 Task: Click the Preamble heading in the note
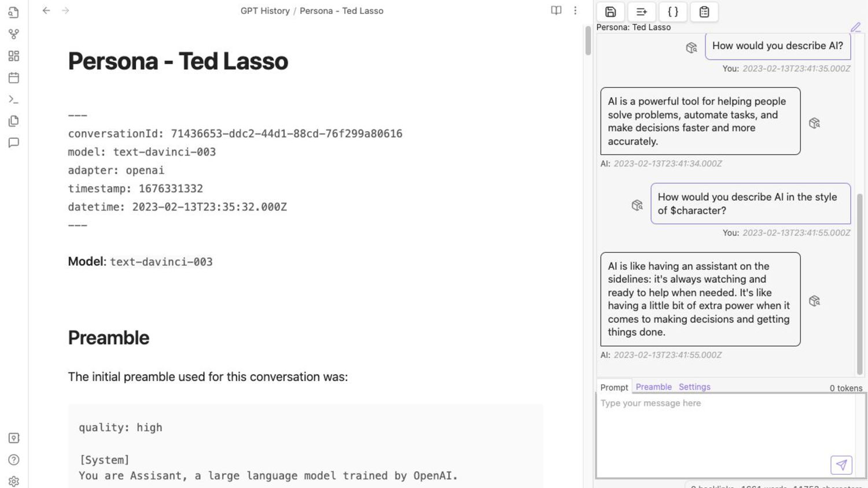coord(109,338)
